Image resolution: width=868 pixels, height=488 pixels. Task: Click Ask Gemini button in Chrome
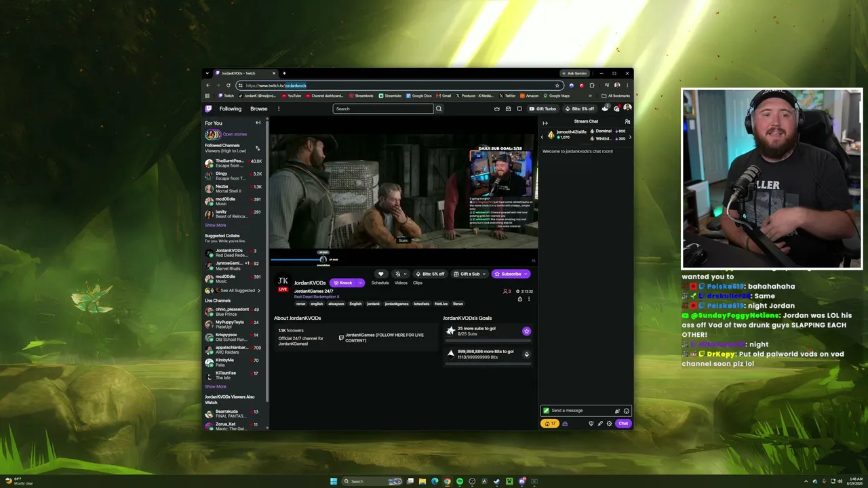click(x=574, y=73)
